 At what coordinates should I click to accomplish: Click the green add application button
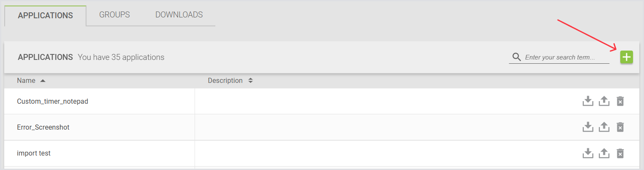tap(626, 57)
